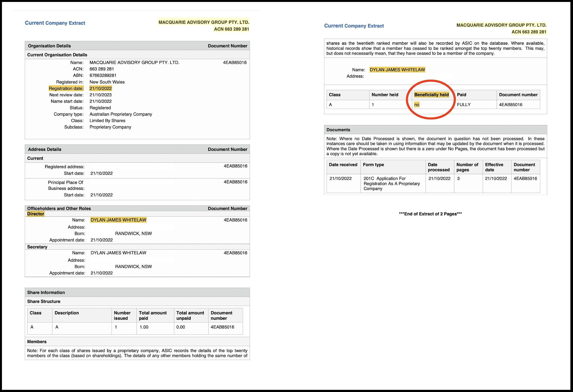
Task: Select 'New South Wales' registered-in value
Action: [107, 82]
